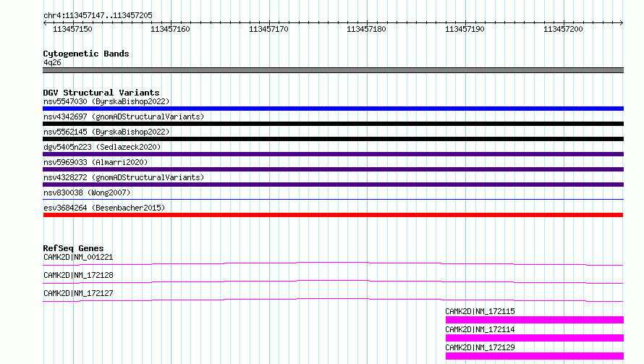Select nsv5969033 (Almarri2020) label
Image resolution: width=644 pixels, height=364 pixels.
(96, 162)
